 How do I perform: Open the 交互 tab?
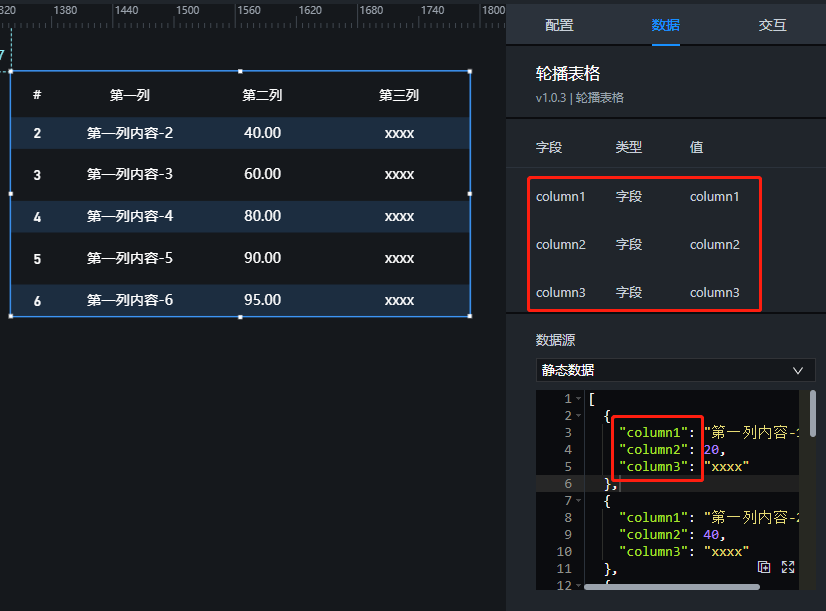point(772,26)
